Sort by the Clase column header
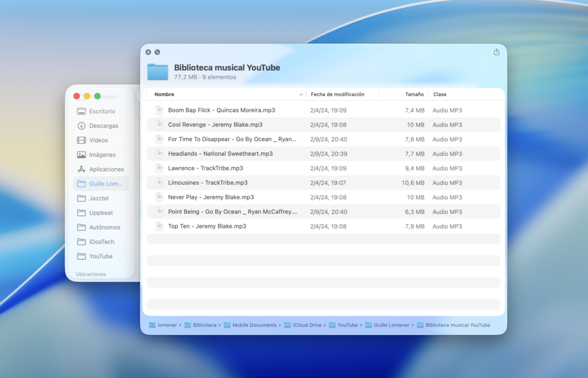 [x=440, y=94]
